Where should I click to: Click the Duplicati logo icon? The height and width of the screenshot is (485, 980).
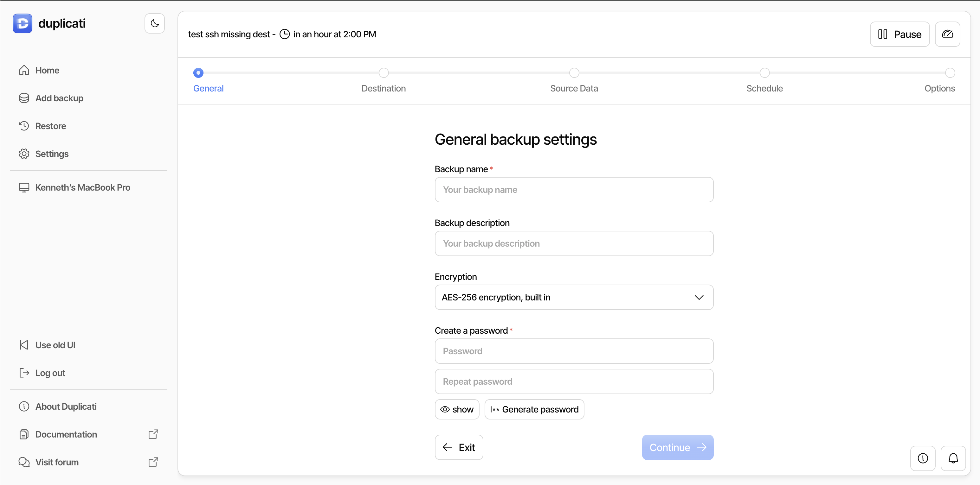pos(23,23)
